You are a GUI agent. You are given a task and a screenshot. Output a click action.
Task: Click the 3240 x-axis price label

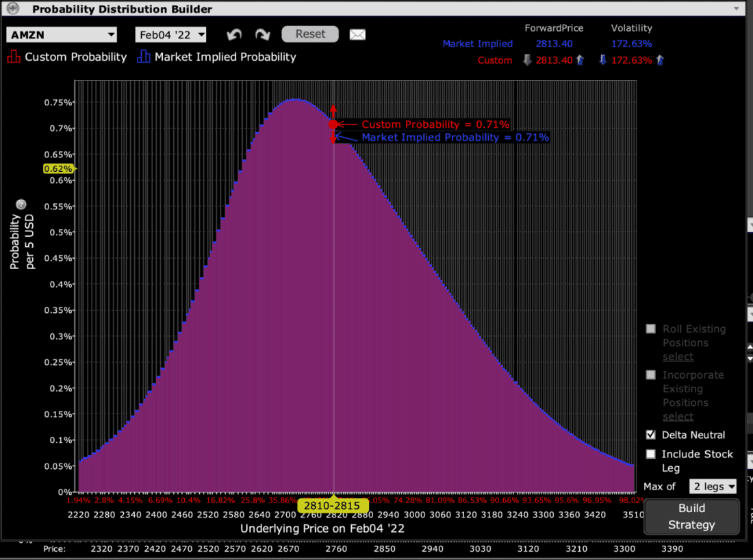click(x=518, y=515)
